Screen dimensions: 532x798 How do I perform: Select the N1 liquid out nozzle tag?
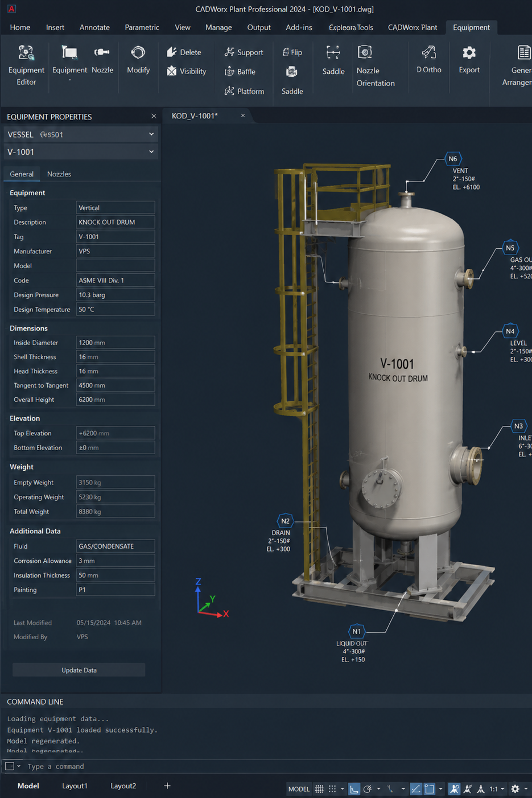pyautogui.click(x=356, y=631)
